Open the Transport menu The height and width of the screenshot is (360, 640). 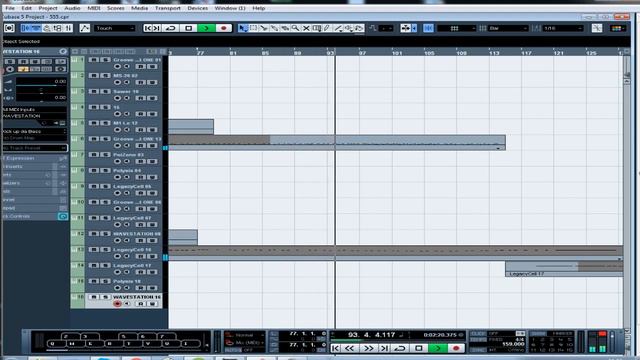pos(167,8)
